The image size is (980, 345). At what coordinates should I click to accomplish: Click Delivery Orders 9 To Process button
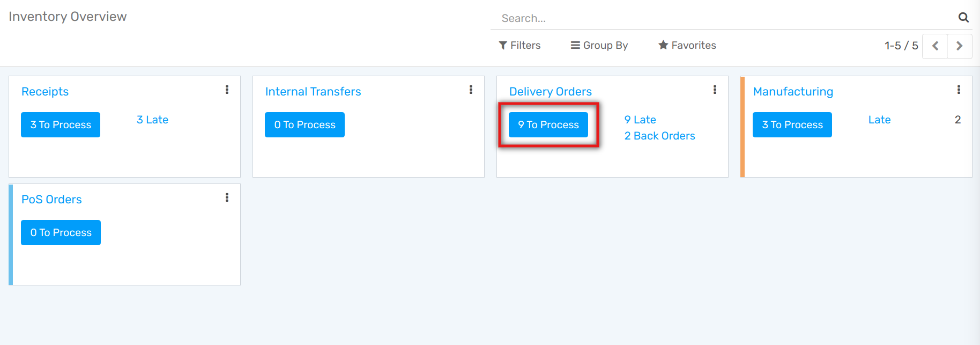548,124
